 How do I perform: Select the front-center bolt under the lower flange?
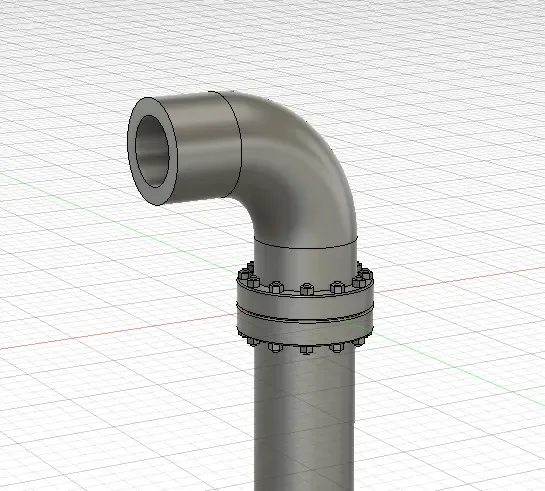tap(306, 349)
